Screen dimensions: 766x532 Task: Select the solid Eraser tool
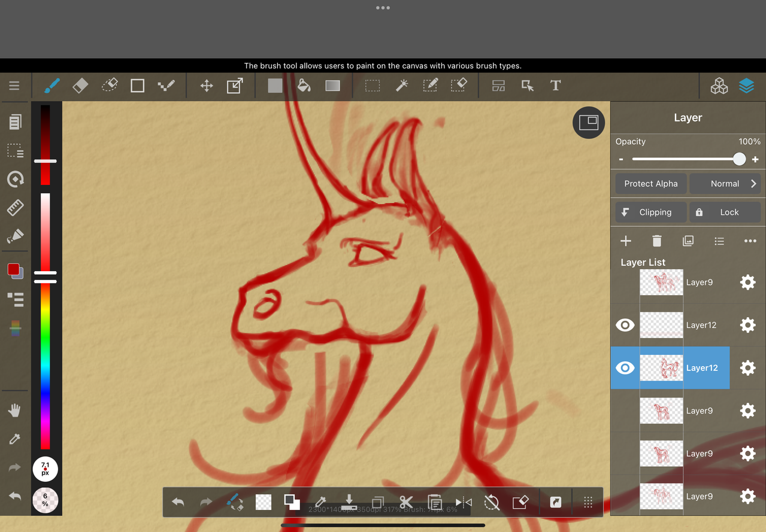click(x=80, y=86)
